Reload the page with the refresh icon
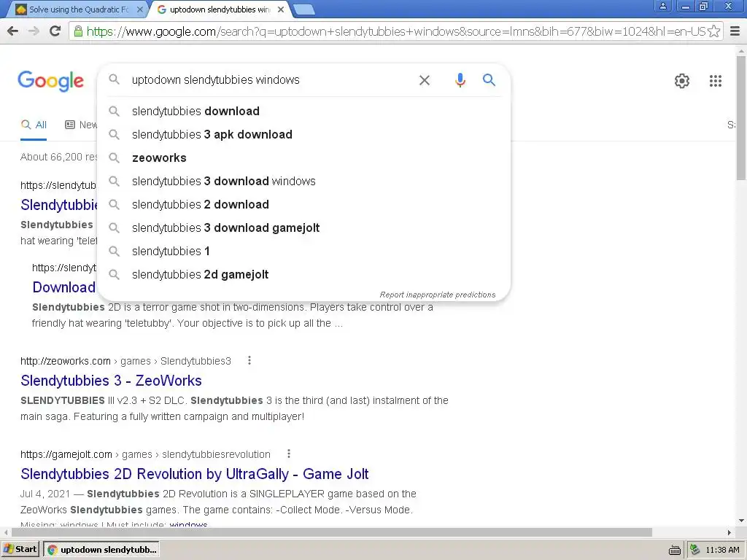This screenshot has width=747, height=560. point(55,31)
